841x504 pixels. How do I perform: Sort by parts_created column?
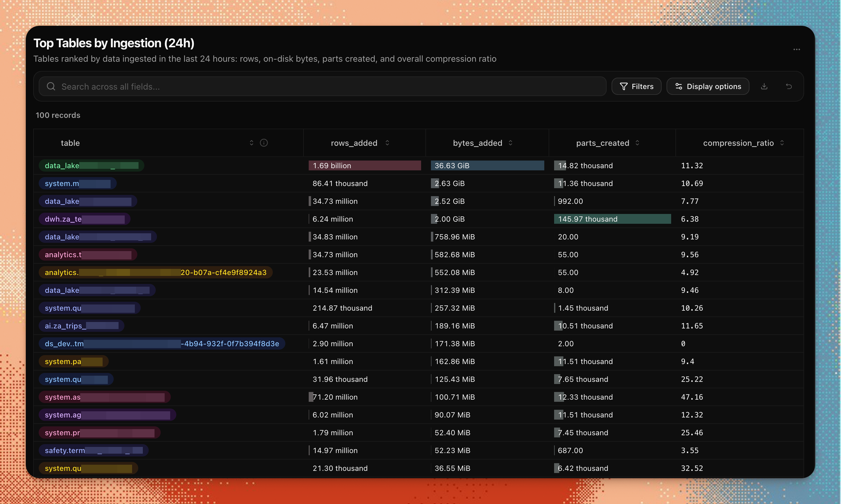[637, 143]
